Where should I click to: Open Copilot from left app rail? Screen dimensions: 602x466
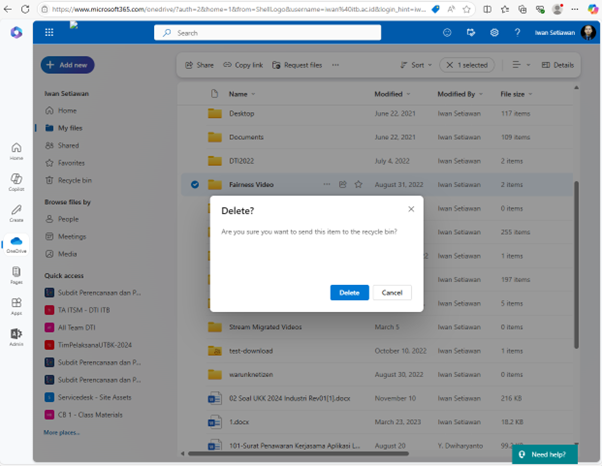coord(16,180)
